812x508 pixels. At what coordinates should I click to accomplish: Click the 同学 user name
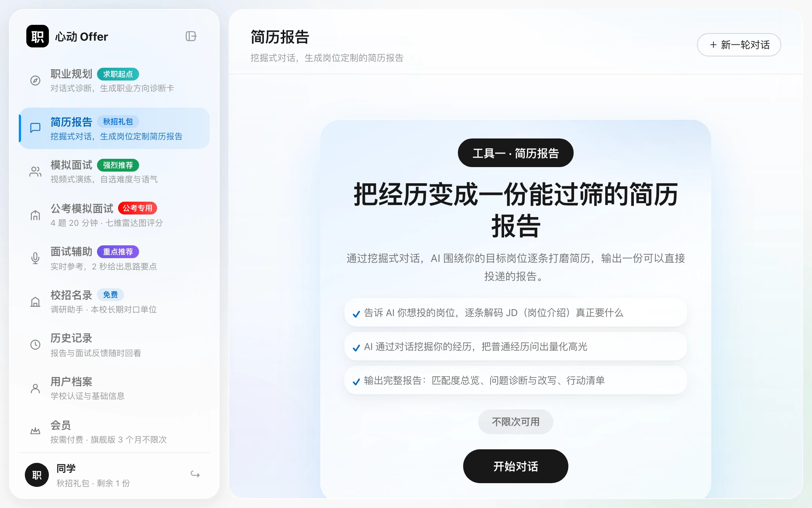(66, 468)
